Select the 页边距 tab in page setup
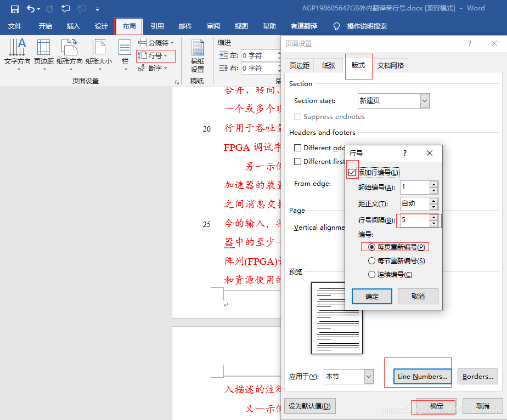 (x=300, y=66)
